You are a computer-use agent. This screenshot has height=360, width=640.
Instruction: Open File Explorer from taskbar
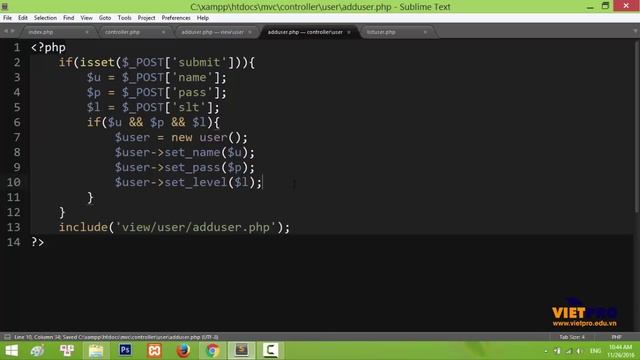[x=96, y=350]
